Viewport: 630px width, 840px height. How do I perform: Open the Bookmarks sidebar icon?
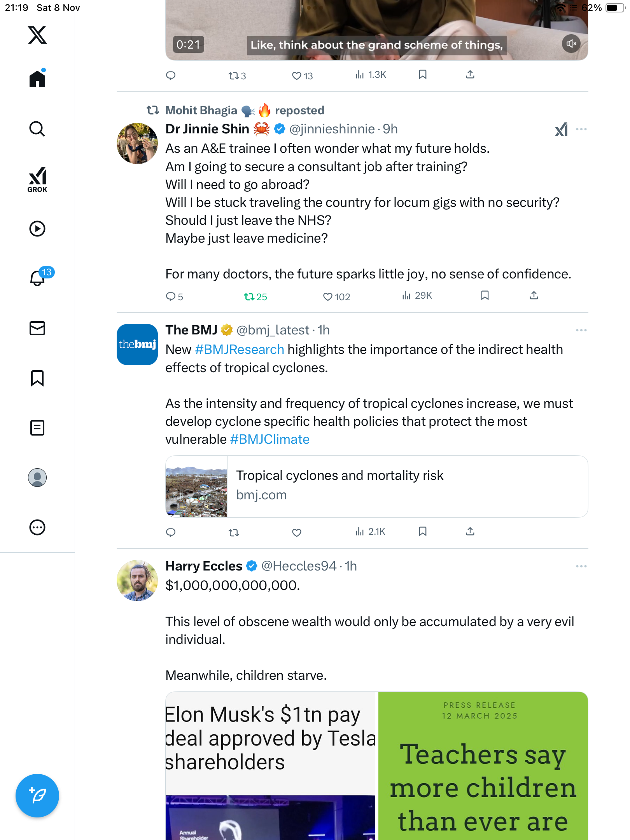click(37, 378)
